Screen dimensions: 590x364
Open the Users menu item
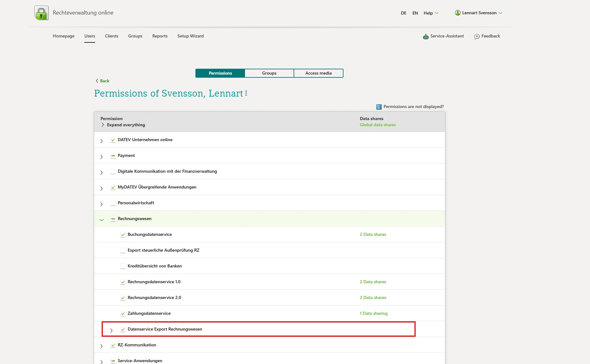pos(90,36)
